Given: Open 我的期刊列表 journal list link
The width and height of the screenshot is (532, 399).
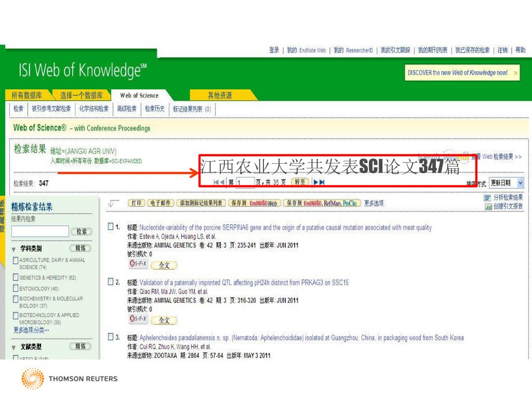Looking at the screenshot, I should click(433, 50).
